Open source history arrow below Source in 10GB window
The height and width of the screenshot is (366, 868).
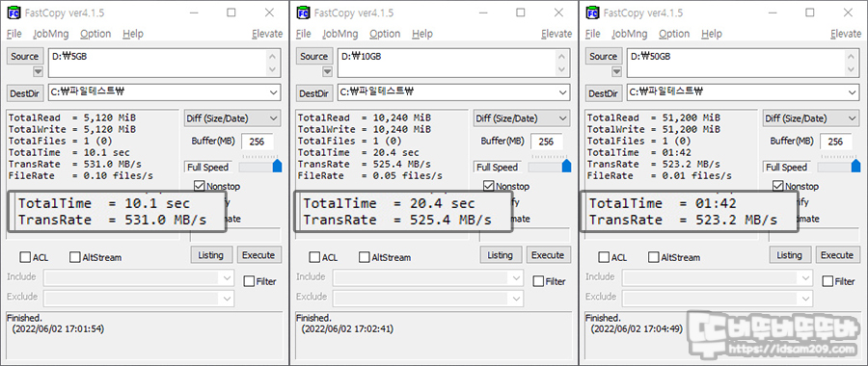(327, 71)
